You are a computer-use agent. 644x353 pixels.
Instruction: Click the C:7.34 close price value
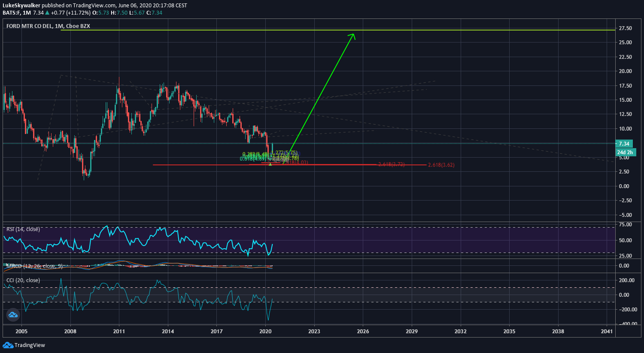point(154,13)
